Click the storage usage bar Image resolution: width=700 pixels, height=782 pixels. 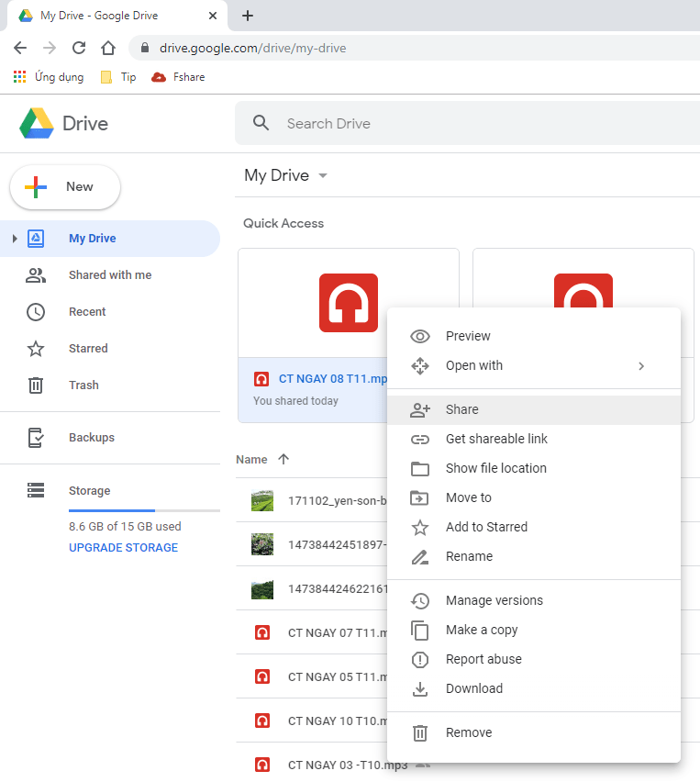tap(144, 510)
